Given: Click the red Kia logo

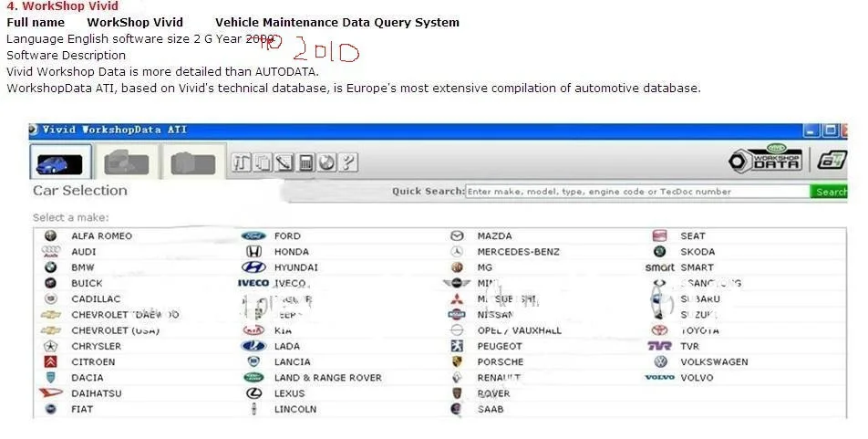Looking at the screenshot, I should point(253,330).
